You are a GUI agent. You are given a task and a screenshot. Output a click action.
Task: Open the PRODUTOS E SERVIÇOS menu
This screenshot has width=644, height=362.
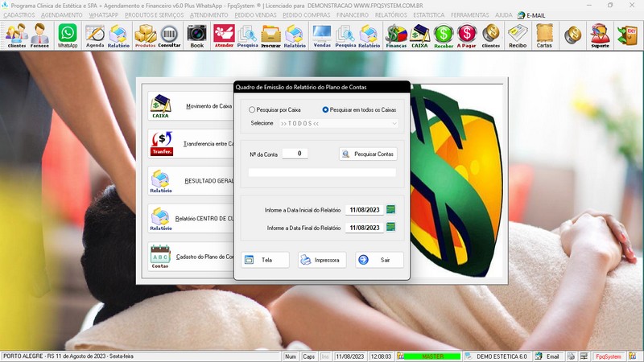[155, 14]
